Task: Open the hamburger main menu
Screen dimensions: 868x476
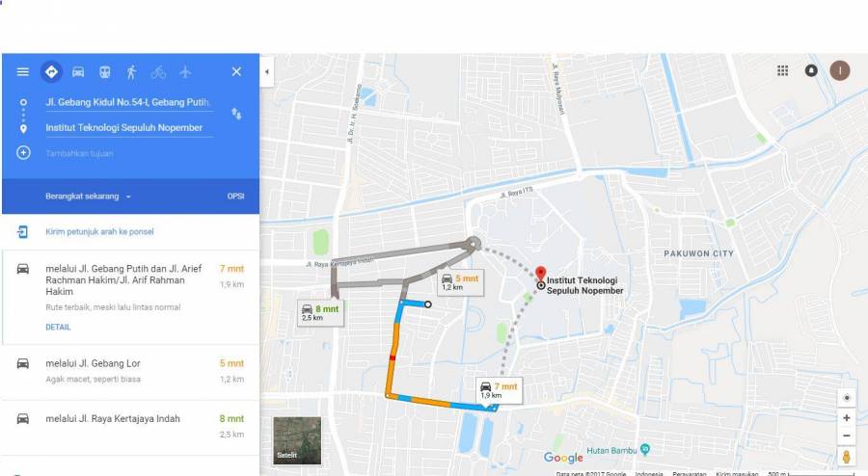Action: [23, 72]
